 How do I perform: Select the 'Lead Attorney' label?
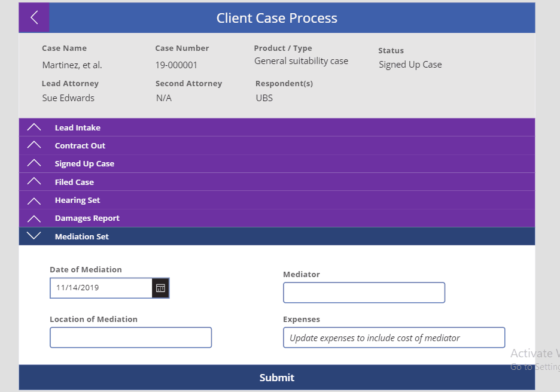[x=70, y=84]
